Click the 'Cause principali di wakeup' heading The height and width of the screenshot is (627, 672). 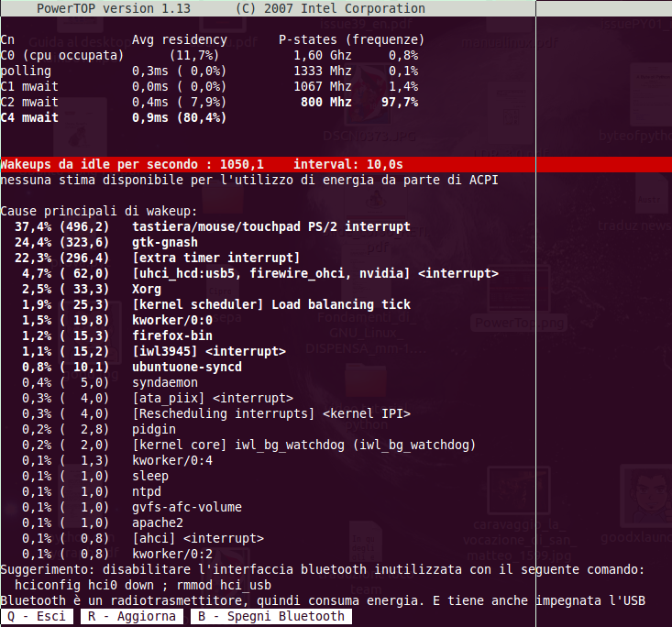click(92, 211)
